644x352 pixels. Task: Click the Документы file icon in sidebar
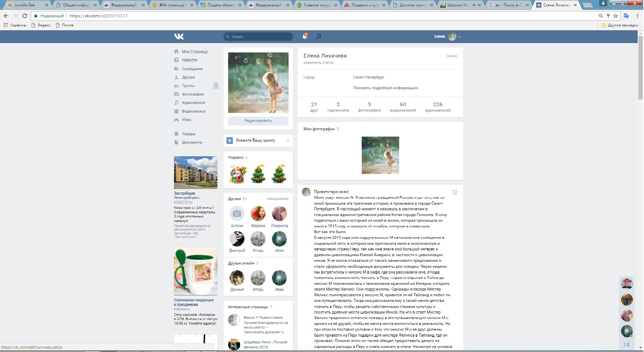click(176, 142)
